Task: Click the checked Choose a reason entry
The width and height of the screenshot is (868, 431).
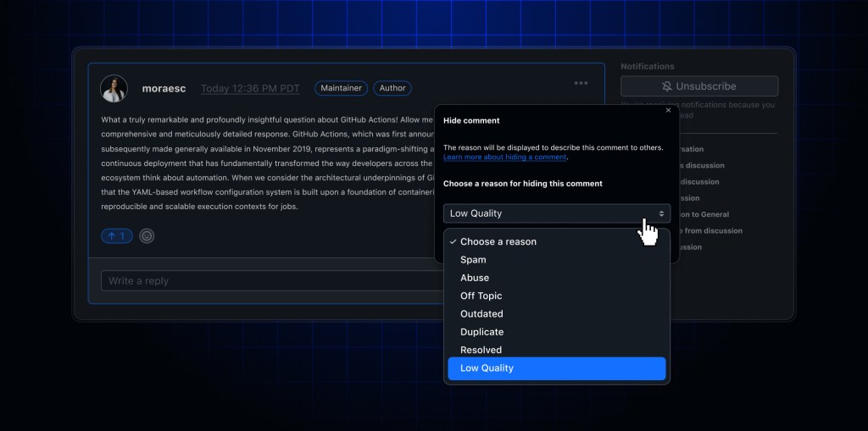Action: coord(498,241)
